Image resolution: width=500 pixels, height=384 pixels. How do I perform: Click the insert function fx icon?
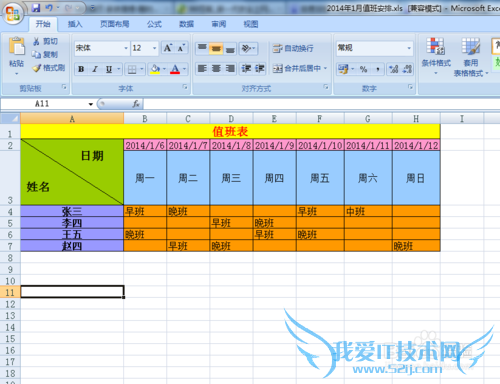click(x=136, y=104)
